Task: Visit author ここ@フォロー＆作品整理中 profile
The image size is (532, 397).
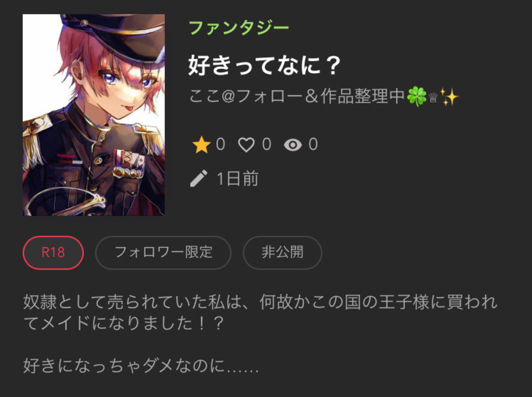Action: [x=297, y=96]
